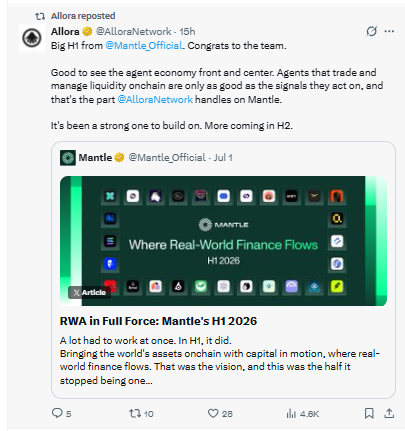
Task: Like the post with the heart icon
Action: (x=213, y=413)
